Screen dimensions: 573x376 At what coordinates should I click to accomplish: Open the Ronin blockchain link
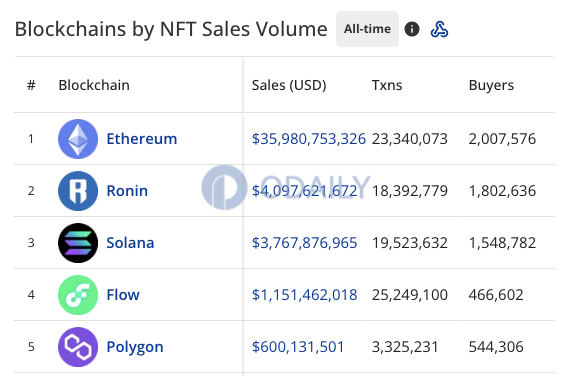point(127,191)
